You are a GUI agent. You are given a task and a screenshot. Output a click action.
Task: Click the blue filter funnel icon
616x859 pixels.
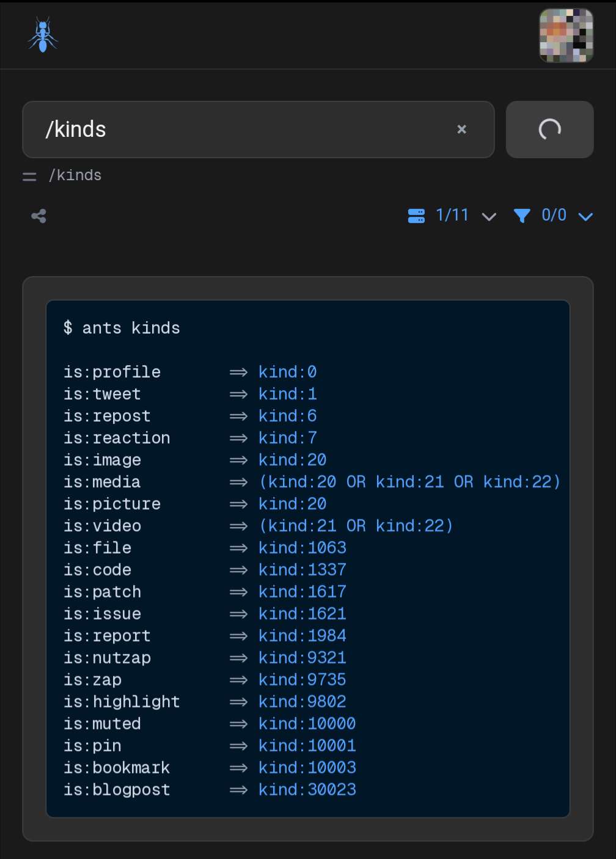[x=522, y=216]
